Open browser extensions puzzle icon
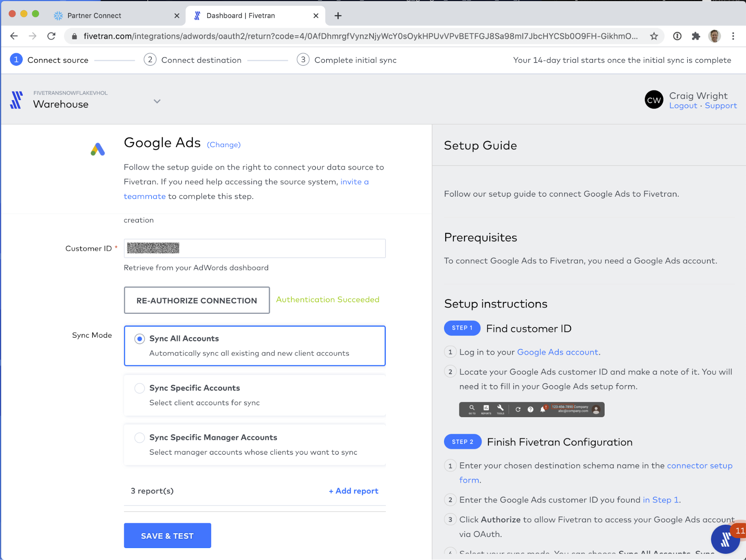Image resolution: width=746 pixels, height=560 pixels. pyautogui.click(x=696, y=36)
